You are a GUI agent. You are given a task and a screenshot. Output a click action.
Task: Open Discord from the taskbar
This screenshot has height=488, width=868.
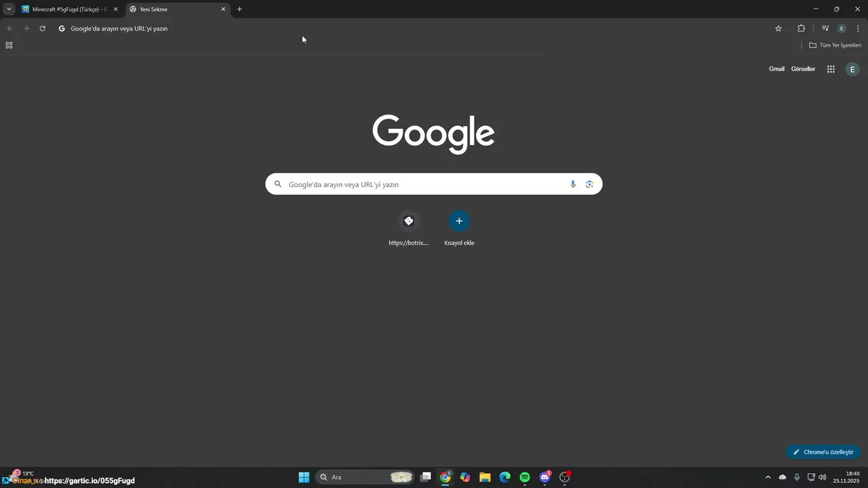point(545,477)
